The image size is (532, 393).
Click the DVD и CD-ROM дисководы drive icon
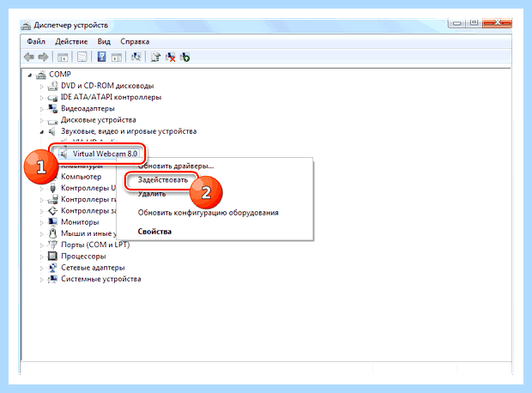coord(52,86)
